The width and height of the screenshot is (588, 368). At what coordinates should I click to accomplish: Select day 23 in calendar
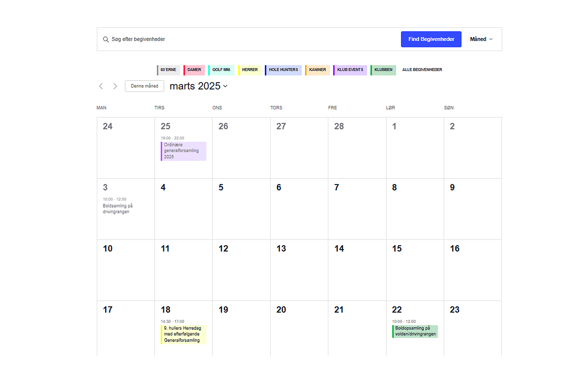click(455, 310)
